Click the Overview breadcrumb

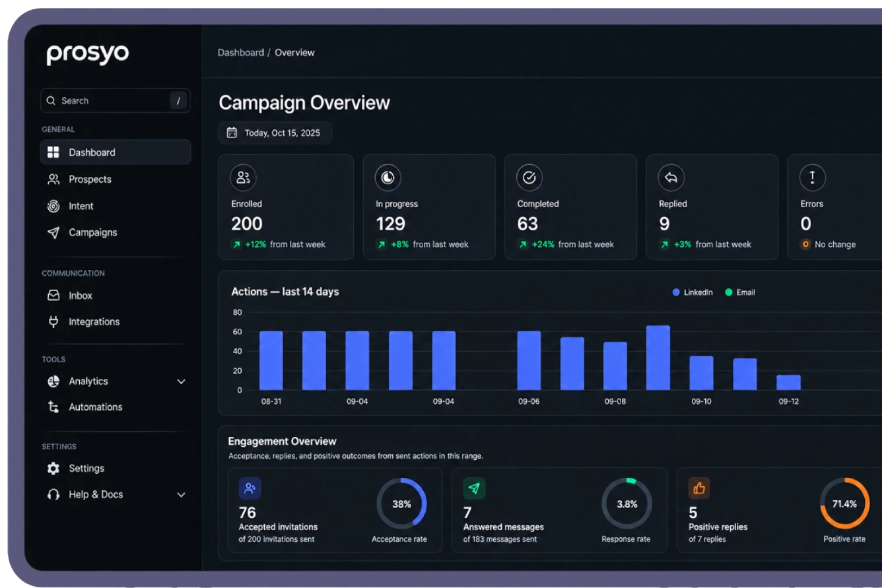point(294,53)
